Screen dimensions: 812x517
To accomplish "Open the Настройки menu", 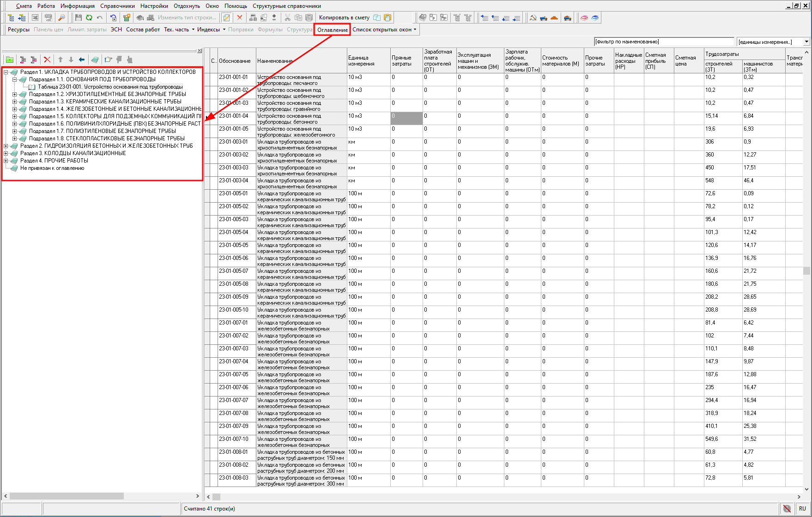I will [154, 6].
